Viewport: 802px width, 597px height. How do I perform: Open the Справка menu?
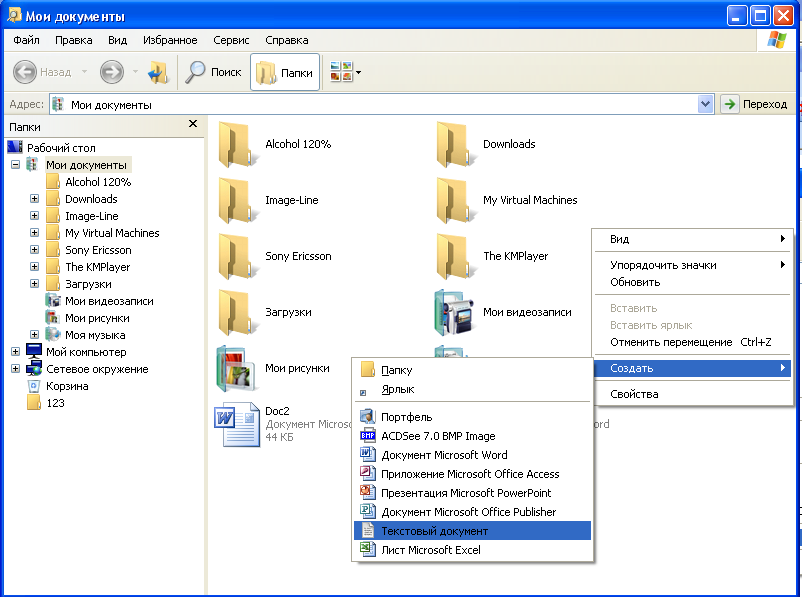(286, 40)
